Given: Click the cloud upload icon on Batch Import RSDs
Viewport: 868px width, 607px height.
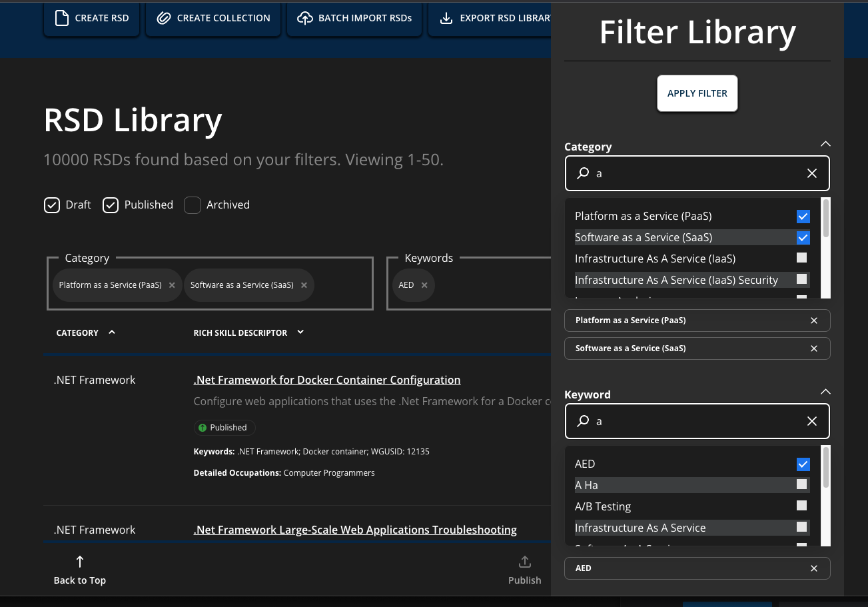Looking at the screenshot, I should click(304, 18).
